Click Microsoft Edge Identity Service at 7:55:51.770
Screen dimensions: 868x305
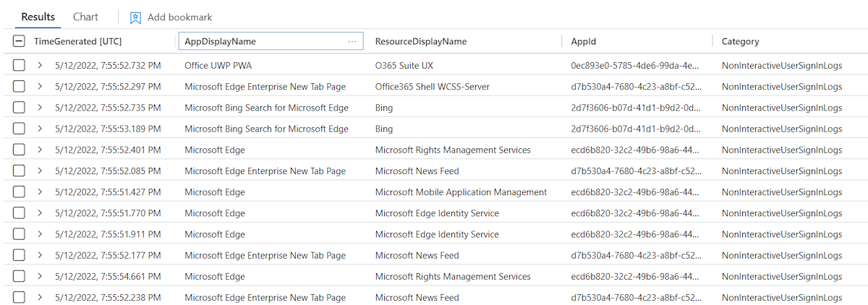point(437,213)
